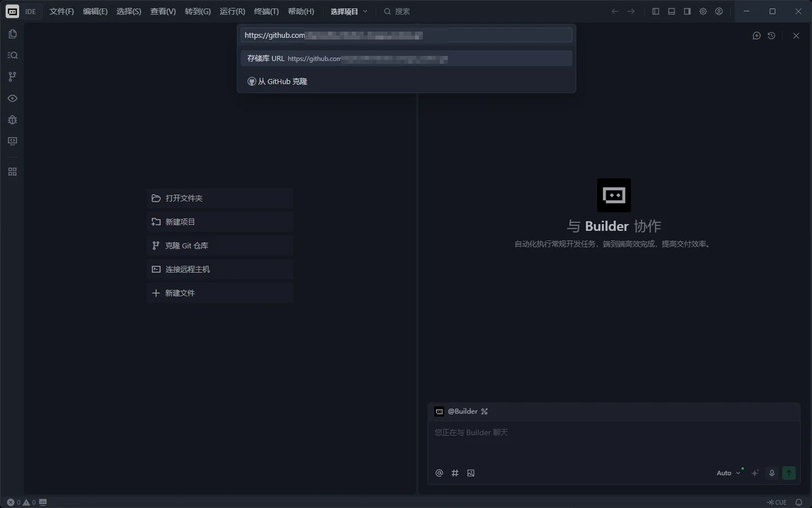Click the # context icon in chat
812x508 pixels.
(x=455, y=473)
